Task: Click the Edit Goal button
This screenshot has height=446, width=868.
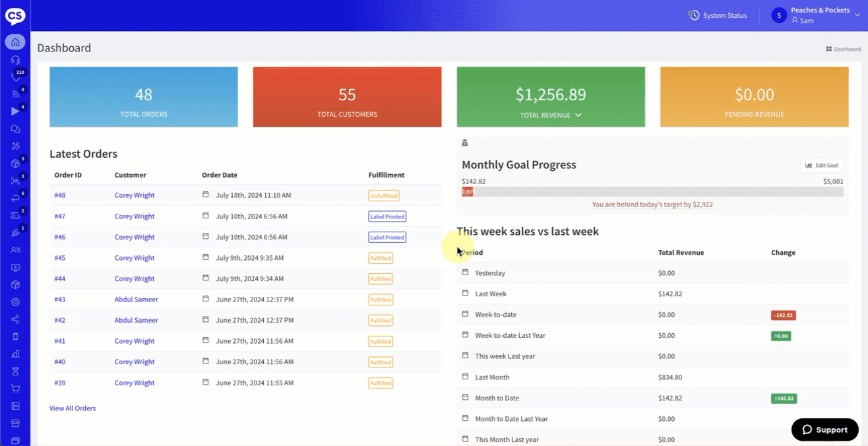Action: click(821, 166)
